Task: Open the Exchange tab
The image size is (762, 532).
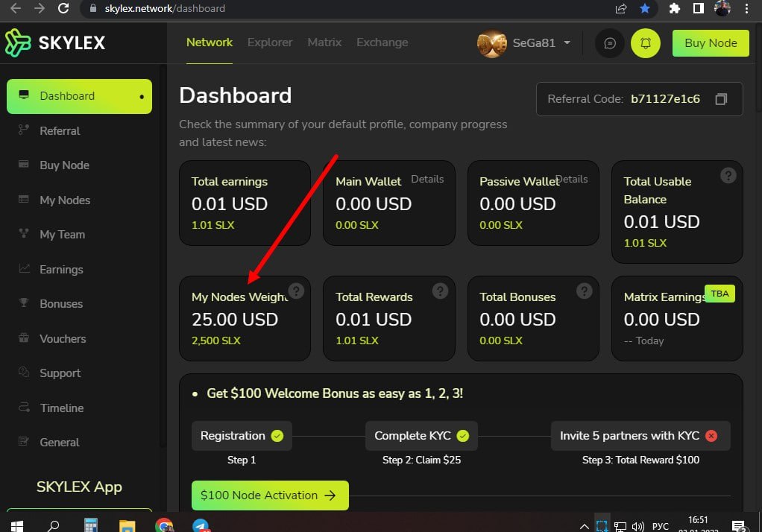Action: coord(382,42)
